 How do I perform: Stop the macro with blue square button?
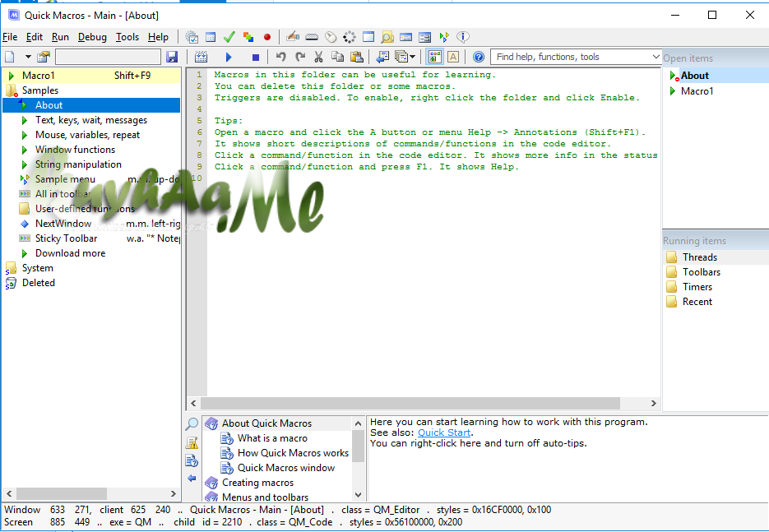click(x=256, y=58)
